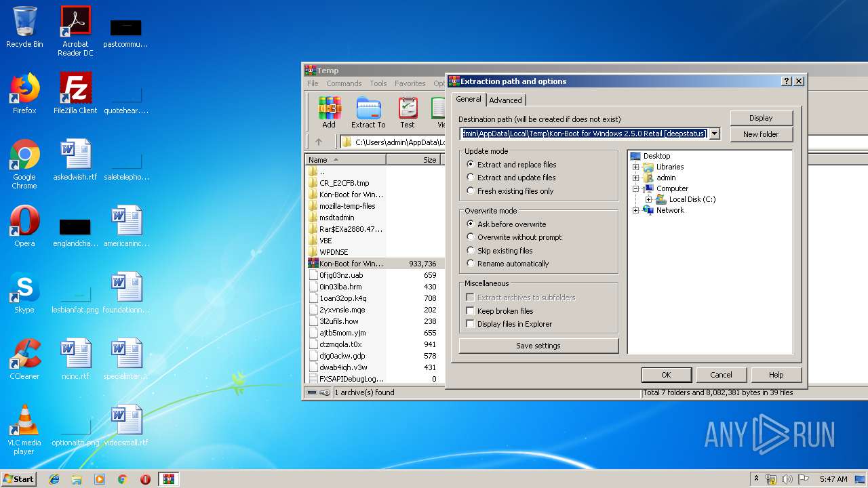The height and width of the screenshot is (488, 868).
Task: Select foundationn document on desktop
Action: pyautogui.click(x=126, y=293)
